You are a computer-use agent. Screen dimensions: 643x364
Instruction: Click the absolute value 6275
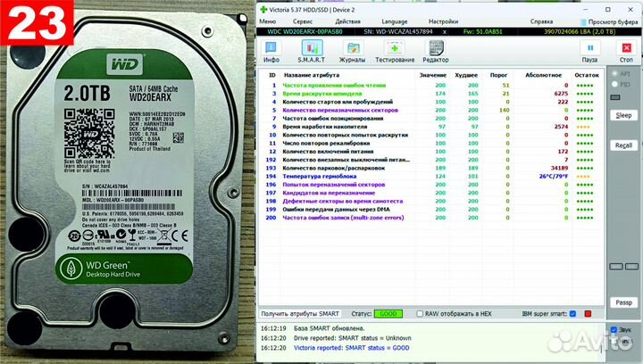click(x=561, y=94)
